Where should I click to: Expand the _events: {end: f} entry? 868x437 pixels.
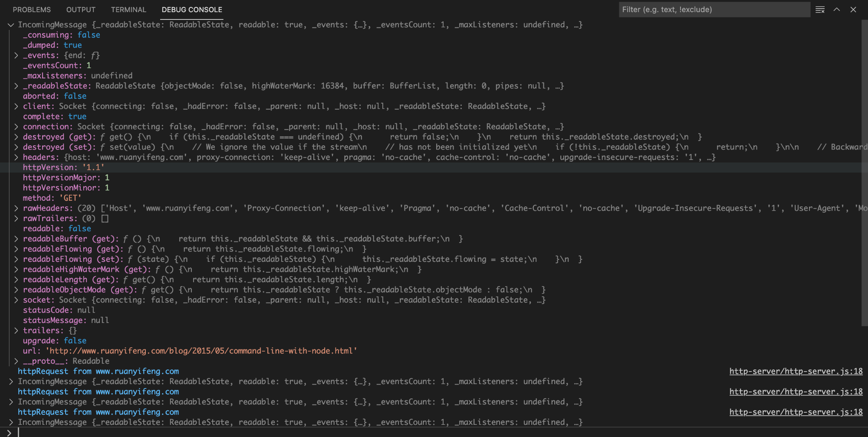click(16, 55)
